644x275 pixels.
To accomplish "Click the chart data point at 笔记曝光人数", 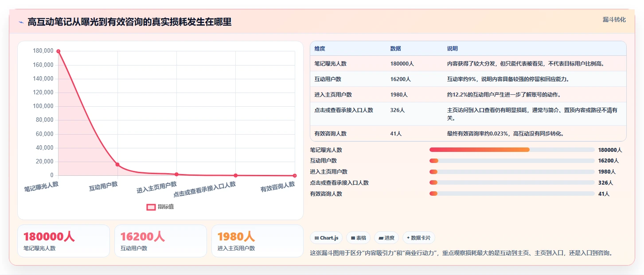I will click(x=59, y=51).
